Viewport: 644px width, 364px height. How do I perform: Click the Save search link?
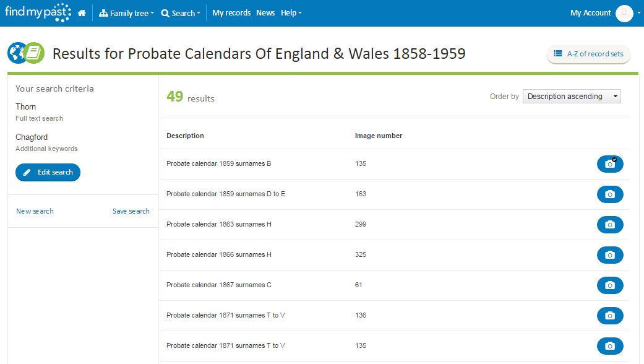(x=131, y=211)
